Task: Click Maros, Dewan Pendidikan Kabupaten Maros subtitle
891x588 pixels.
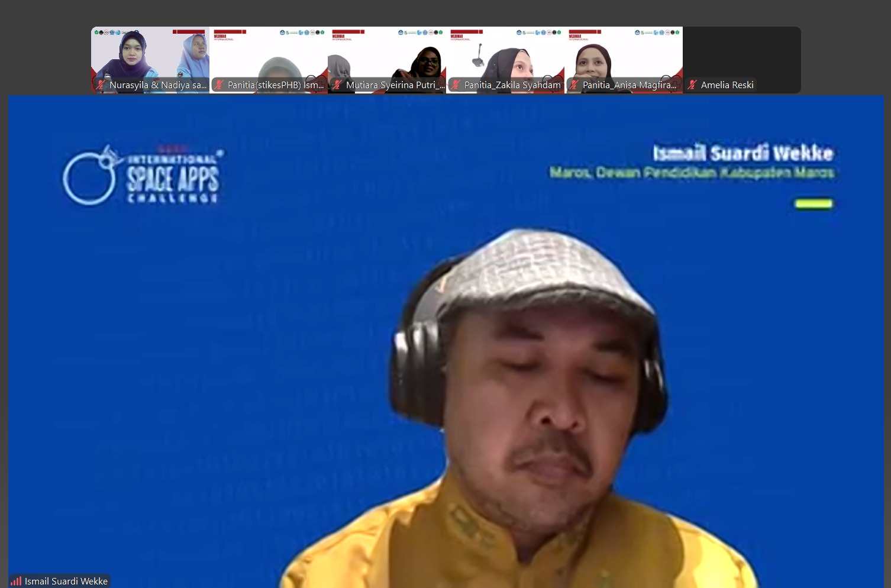Action: 692,173
